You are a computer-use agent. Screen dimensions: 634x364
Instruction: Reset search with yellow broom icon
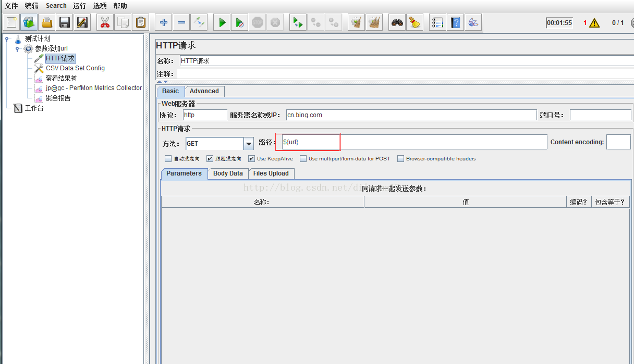click(414, 22)
